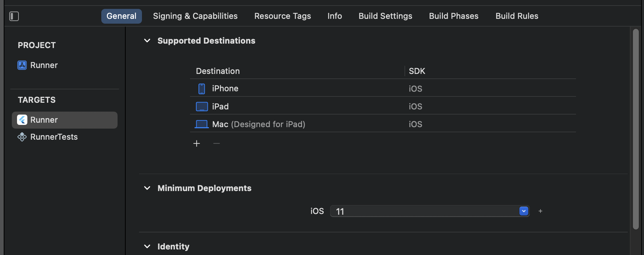Toggle the project navigator sidebar icon
644x255 pixels.
coord(14,16)
